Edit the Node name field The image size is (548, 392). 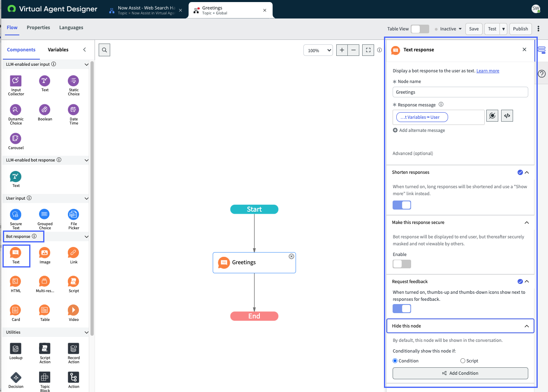pos(460,92)
